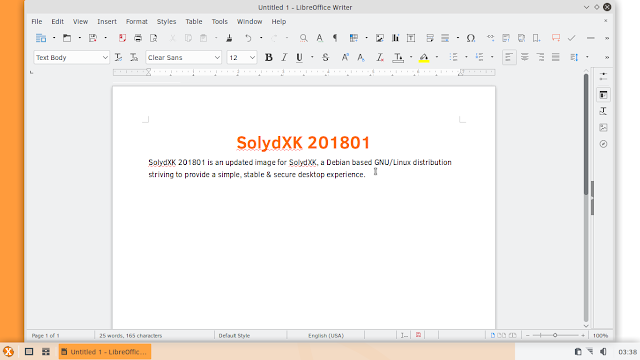The width and height of the screenshot is (640, 360).
Task: Click the Insert Field icon
Action: point(445,38)
